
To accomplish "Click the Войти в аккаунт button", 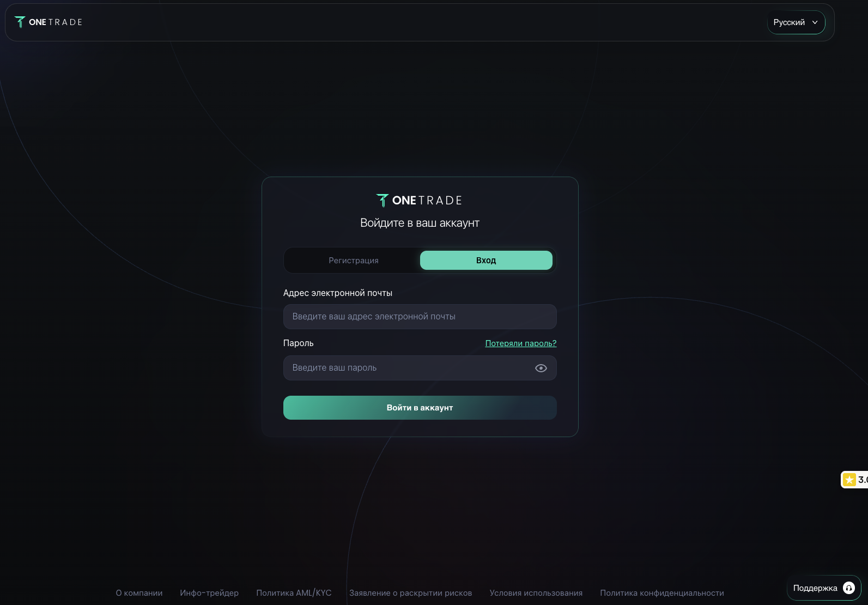I will click(420, 408).
